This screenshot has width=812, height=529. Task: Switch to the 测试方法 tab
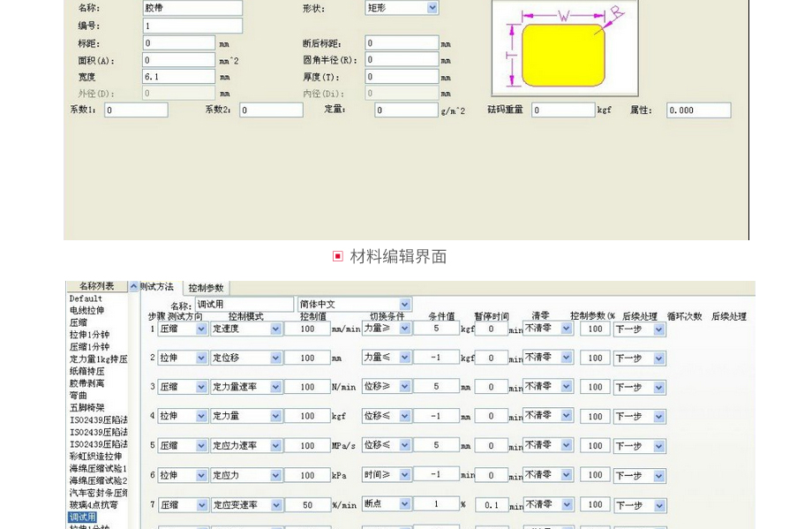[157, 287]
